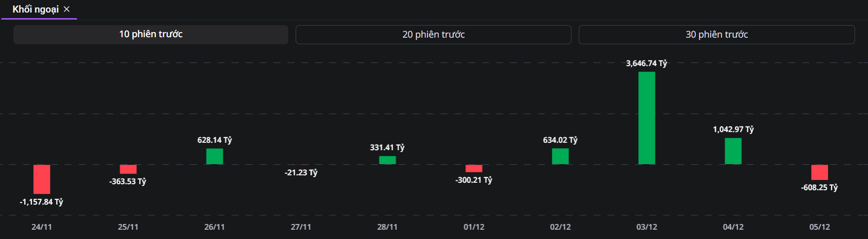
Task: Click the red bar for 05/12
Action: [x=819, y=172]
